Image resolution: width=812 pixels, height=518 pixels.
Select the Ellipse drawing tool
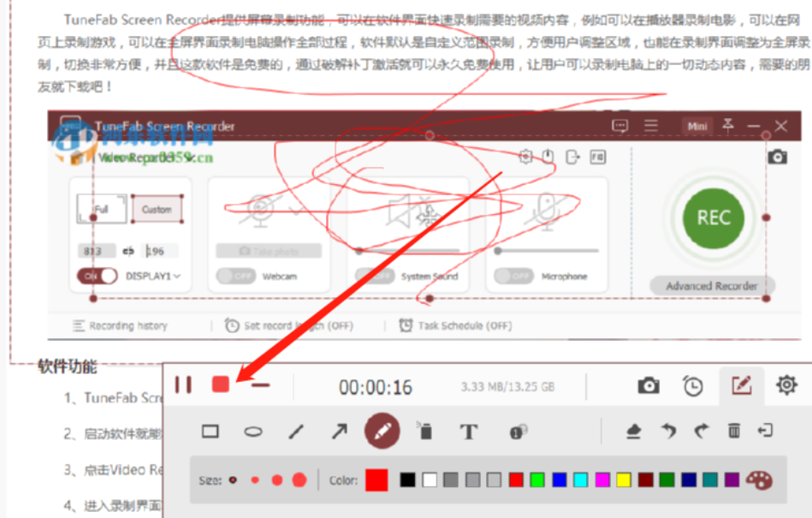click(253, 432)
